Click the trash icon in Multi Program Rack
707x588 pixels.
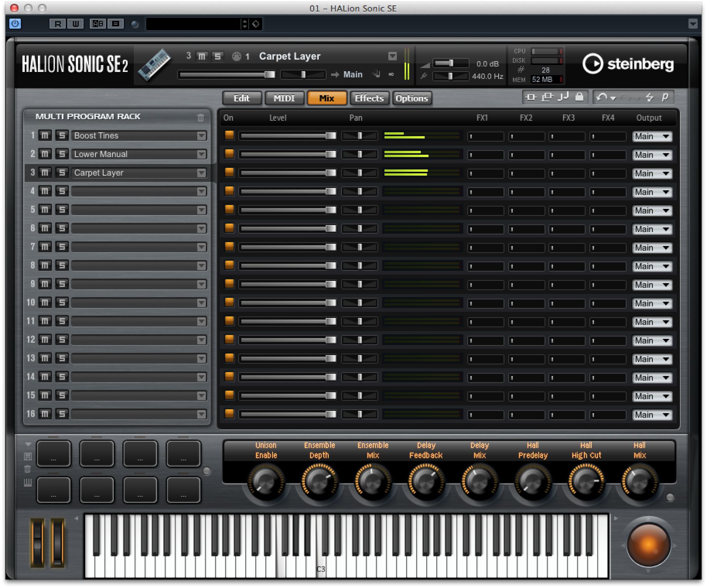click(x=200, y=118)
